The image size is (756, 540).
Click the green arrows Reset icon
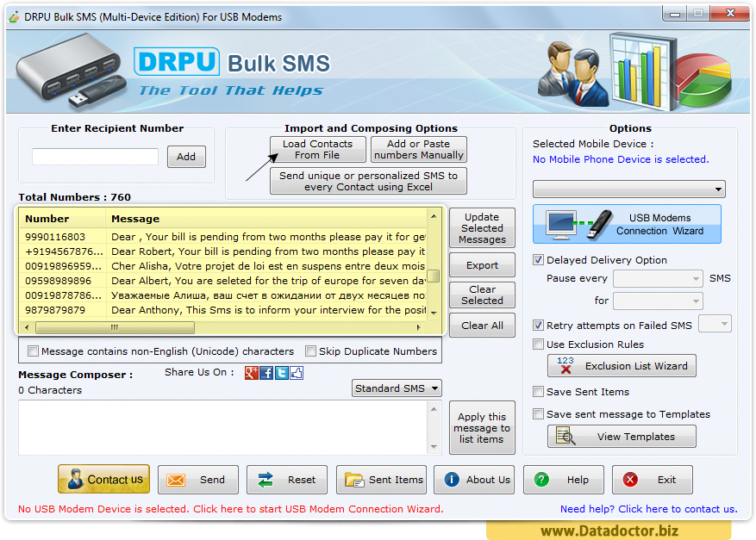266,480
